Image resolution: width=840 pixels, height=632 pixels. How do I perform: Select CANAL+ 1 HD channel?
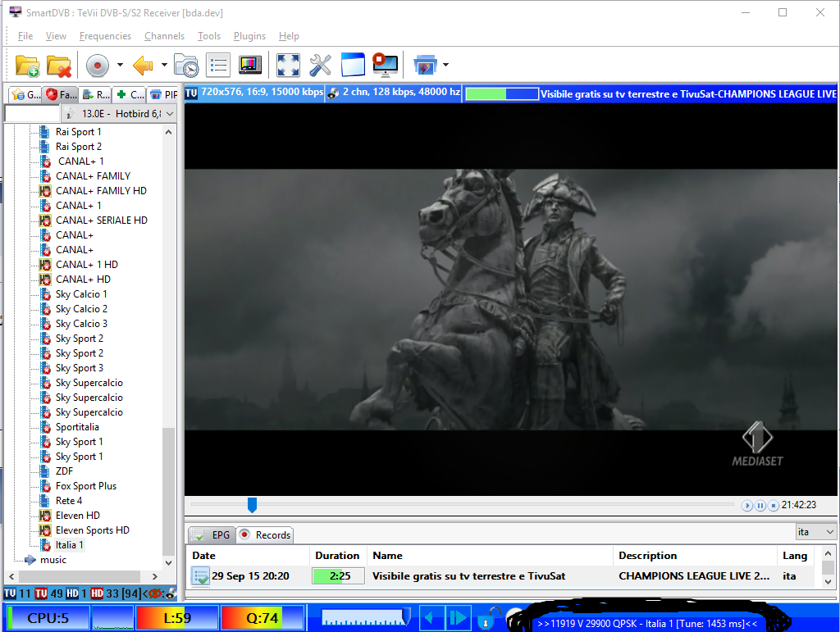[87, 265]
